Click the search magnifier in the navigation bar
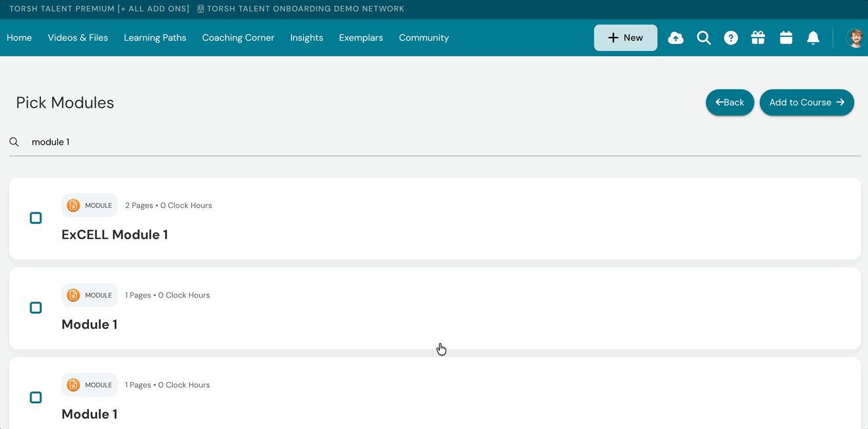This screenshot has width=868, height=429. point(704,38)
